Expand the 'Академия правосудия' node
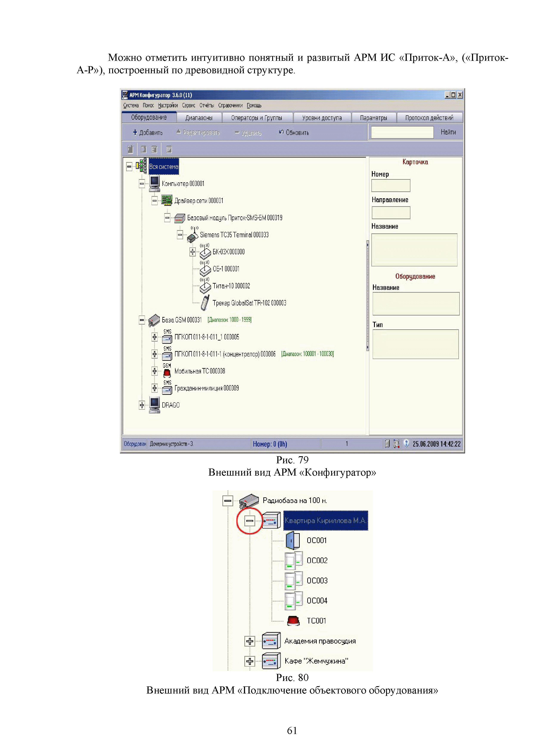 point(250,641)
